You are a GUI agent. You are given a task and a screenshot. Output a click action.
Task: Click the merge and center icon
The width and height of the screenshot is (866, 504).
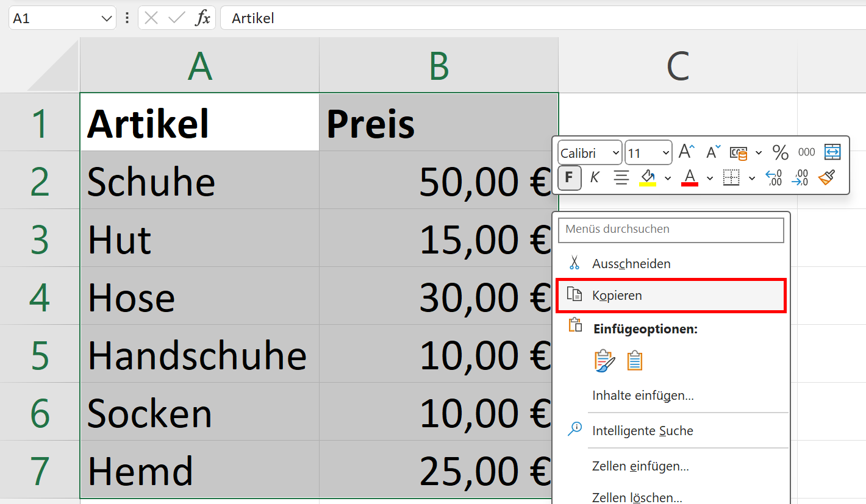pyautogui.click(x=832, y=152)
